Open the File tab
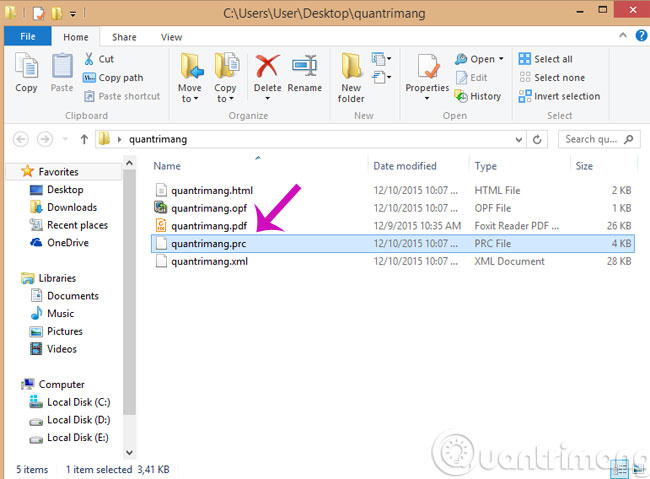Image resolution: width=650 pixels, height=479 pixels. pyautogui.click(x=28, y=36)
